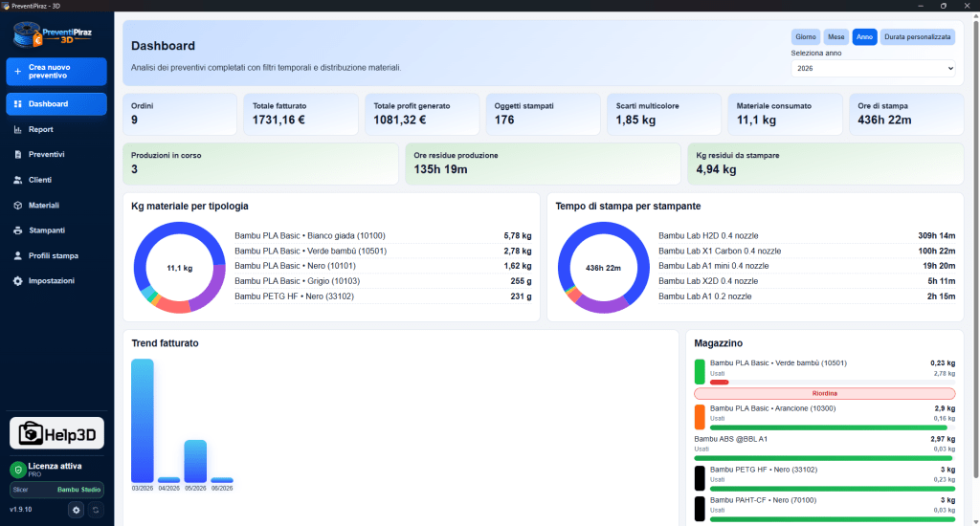This screenshot has height=526, width=980.
Task: Click the refresh icon next to version number
Action: (x=96, y=510)
